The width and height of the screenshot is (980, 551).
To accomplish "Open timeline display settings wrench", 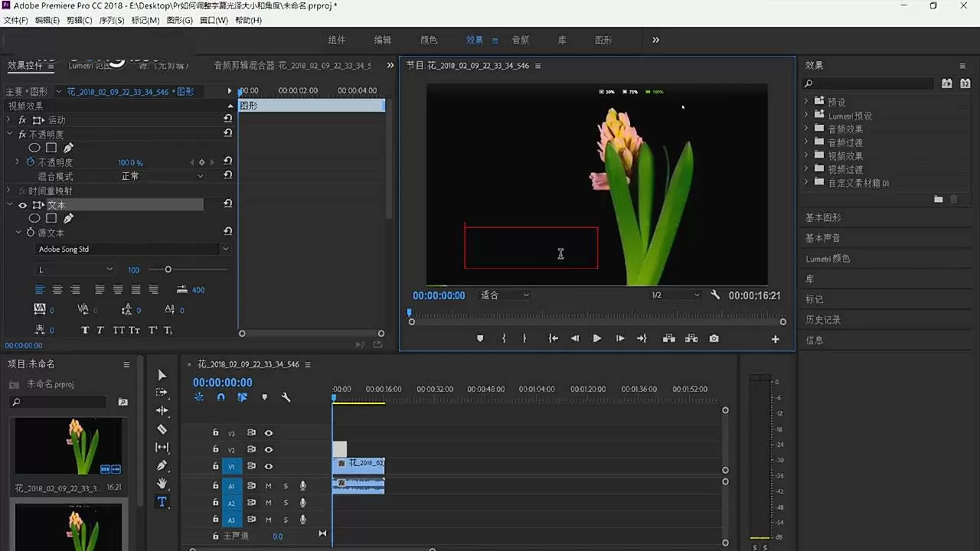I will 286,397.
